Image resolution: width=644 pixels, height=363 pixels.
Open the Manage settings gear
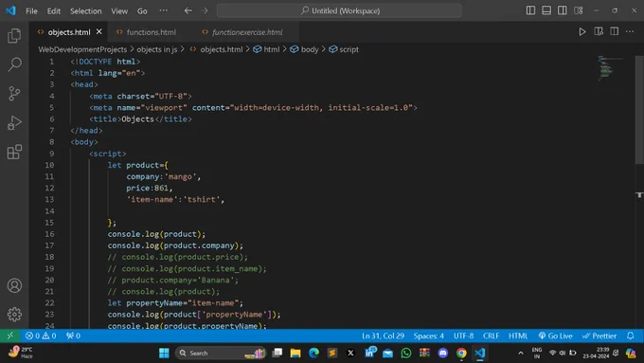[x=14, y=314]
